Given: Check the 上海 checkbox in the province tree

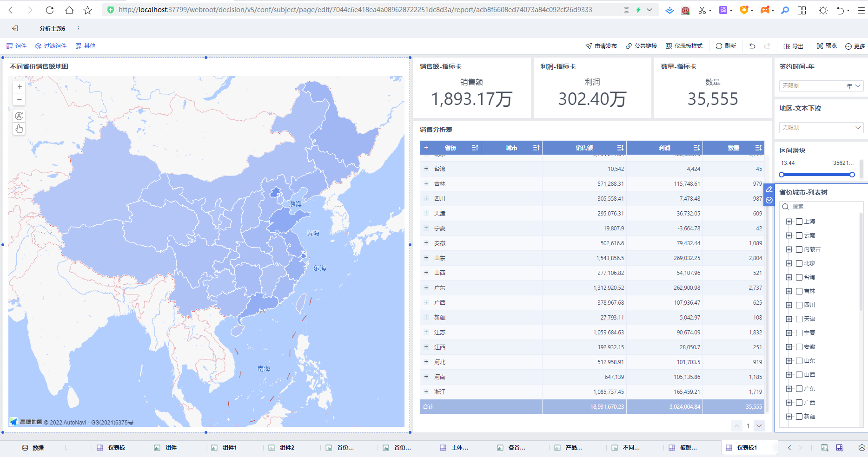Looking at the screenshot, I should tap(799, 222).
